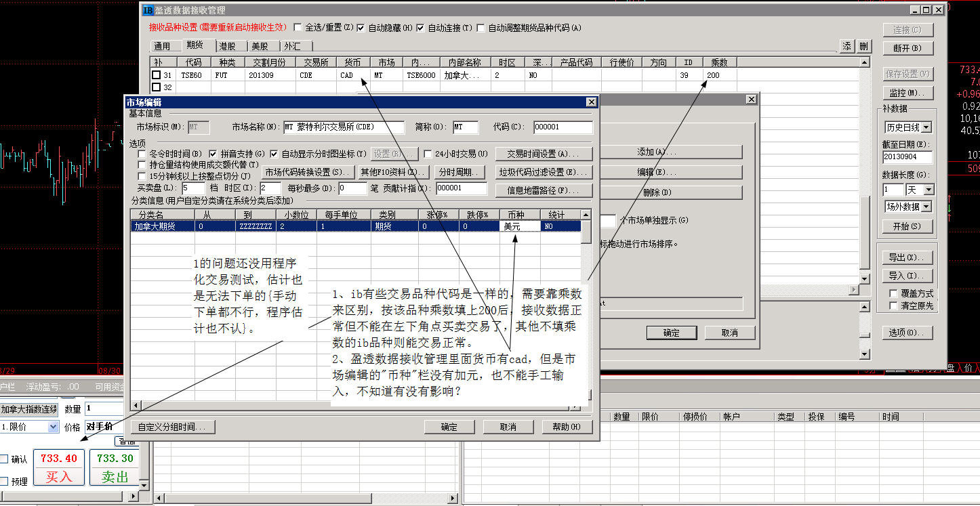Switch to the 外汇 tab
Viewport: 980px width, 506px height.
(x=292, y=46)
